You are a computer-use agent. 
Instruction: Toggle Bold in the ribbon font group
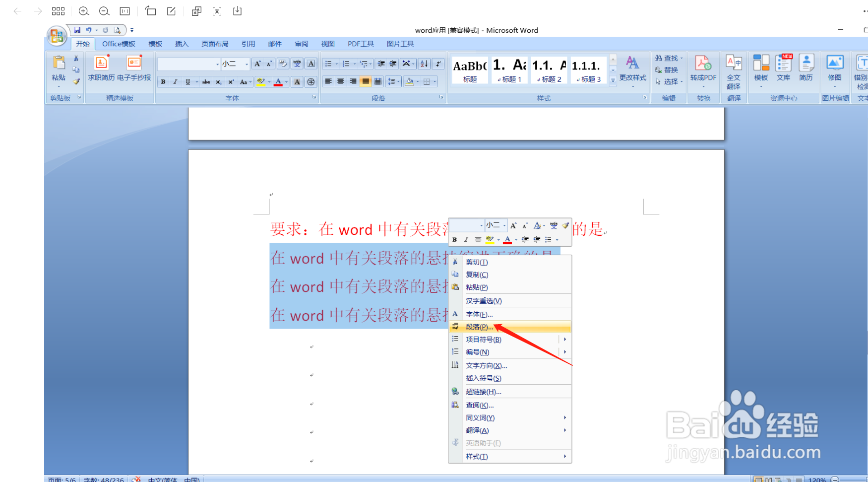pos(163,82)
